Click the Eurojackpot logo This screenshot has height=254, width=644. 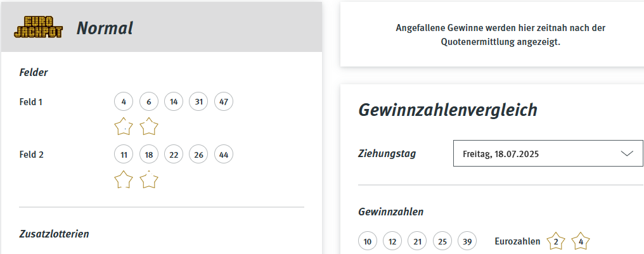39,28
